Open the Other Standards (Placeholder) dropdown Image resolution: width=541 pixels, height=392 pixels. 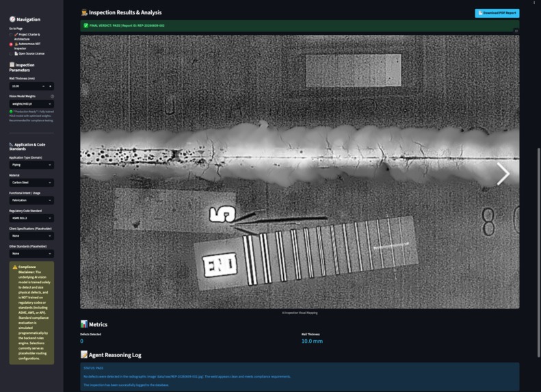tap(31, 254)
